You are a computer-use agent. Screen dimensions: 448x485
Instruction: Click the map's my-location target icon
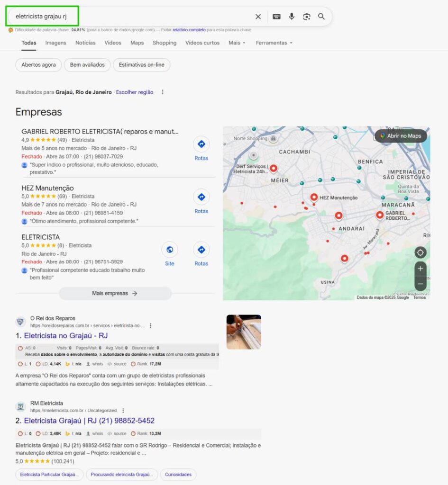pos(420,253)
